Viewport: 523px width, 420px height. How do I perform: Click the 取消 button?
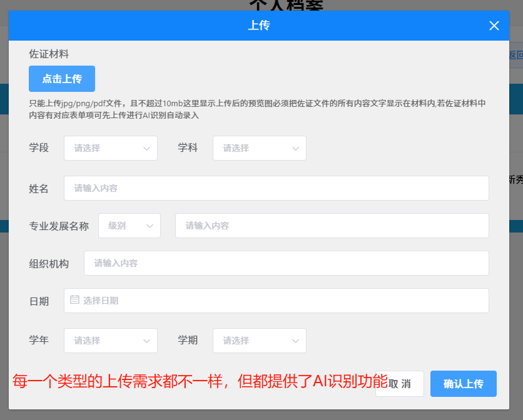point(400,384)
